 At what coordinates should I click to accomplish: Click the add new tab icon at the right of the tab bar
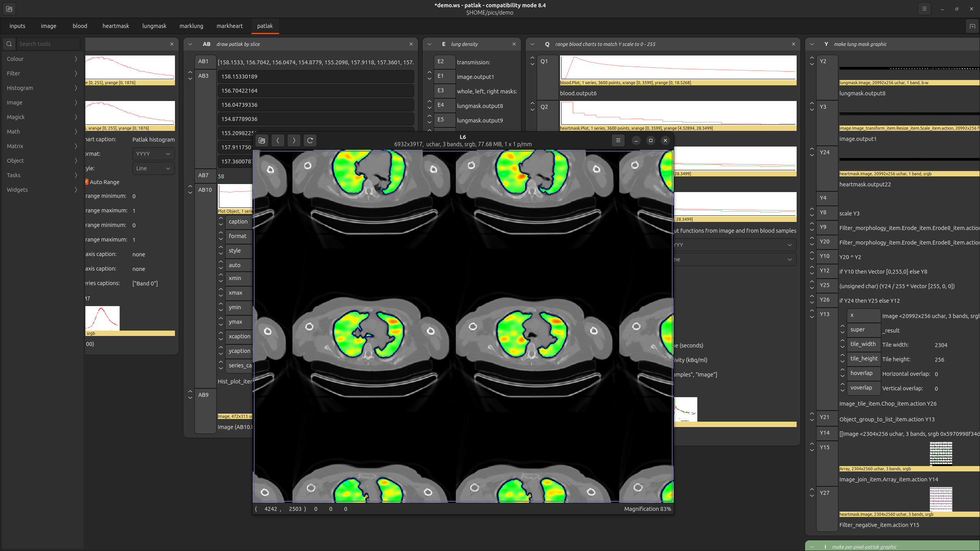pos(972,26)
